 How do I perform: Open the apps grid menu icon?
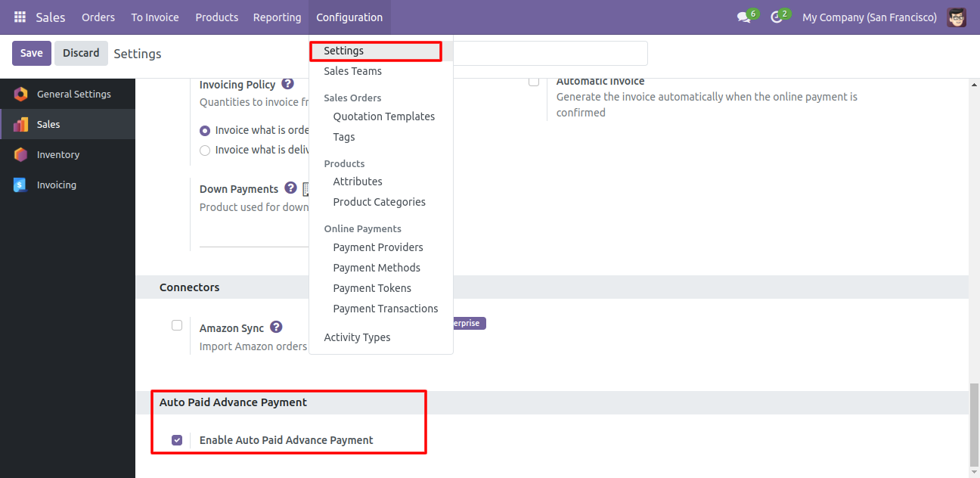click(20, 17)
